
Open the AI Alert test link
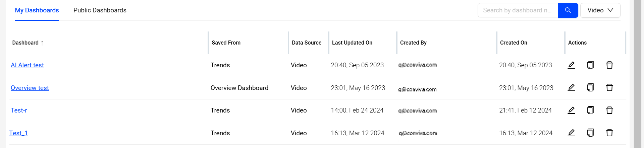[27, 65]
